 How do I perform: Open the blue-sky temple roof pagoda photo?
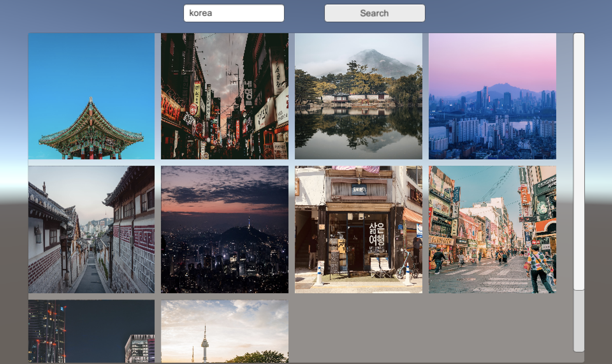click(x=91, y=96)
